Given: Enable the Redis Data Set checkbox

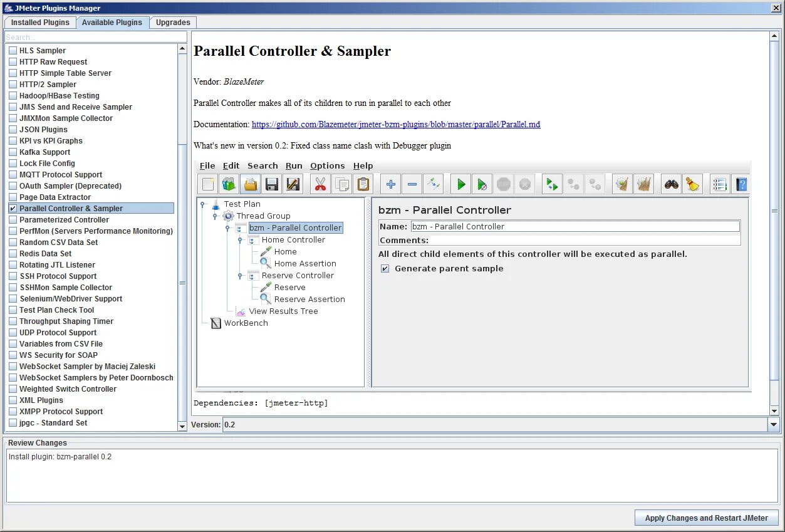Looking at the screenshot, I should pos(13,254).
